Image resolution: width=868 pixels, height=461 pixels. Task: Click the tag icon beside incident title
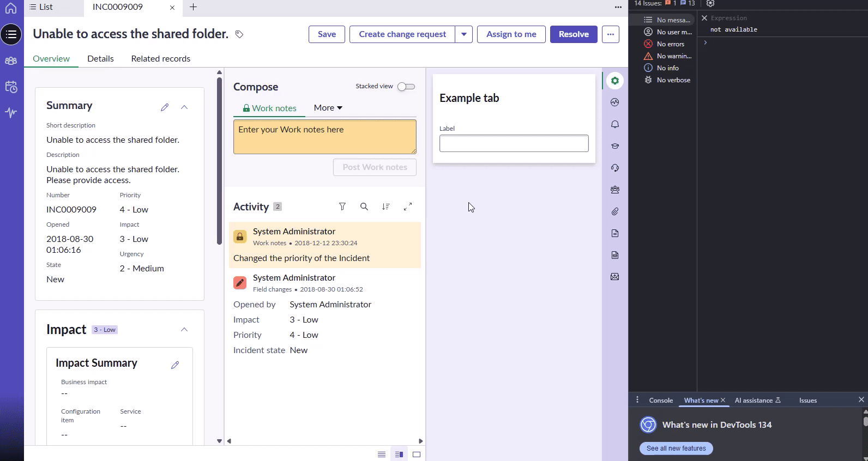(x=239, y=34)
